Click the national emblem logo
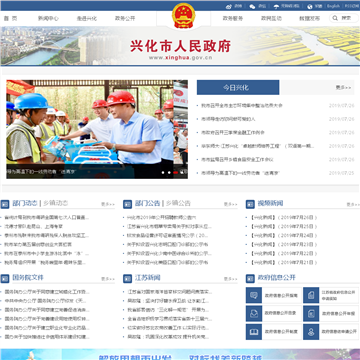Image resolution: width=360 pixels, height=360 pixels. click(x=184, y=15)
